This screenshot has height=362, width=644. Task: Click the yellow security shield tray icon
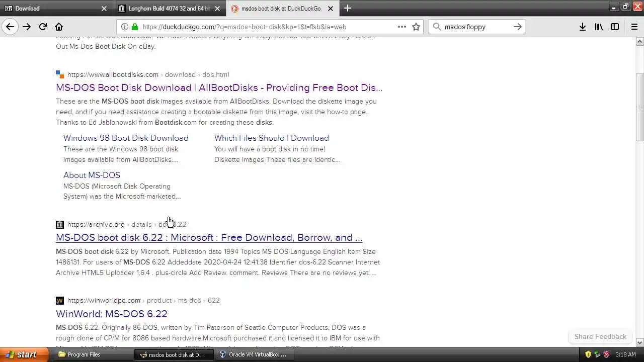tap(588, 354)
